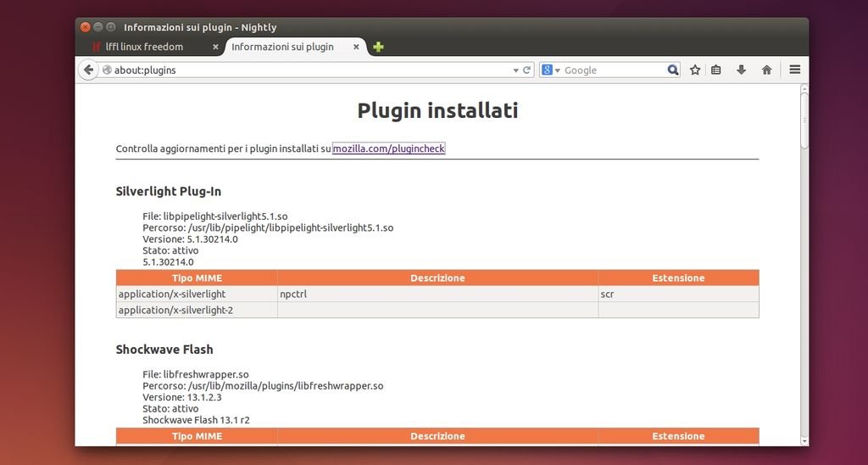Click the globe site identity icon

pos(107,70)
